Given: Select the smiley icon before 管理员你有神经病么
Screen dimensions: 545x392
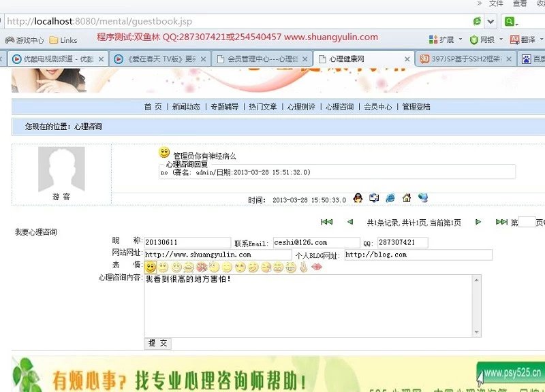Looking at the screenshot, I should pos(164,152).
